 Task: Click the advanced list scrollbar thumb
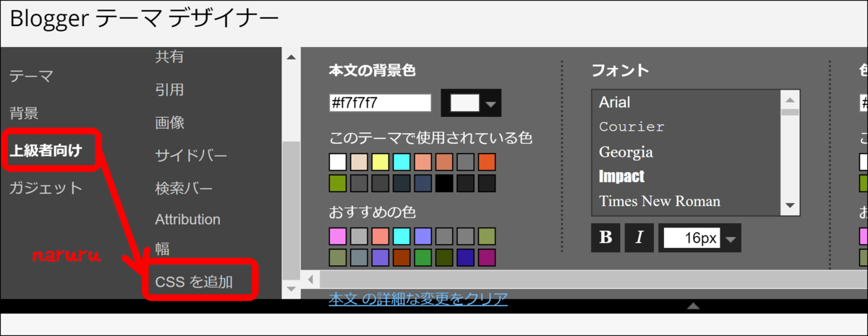tap(292, 210)
